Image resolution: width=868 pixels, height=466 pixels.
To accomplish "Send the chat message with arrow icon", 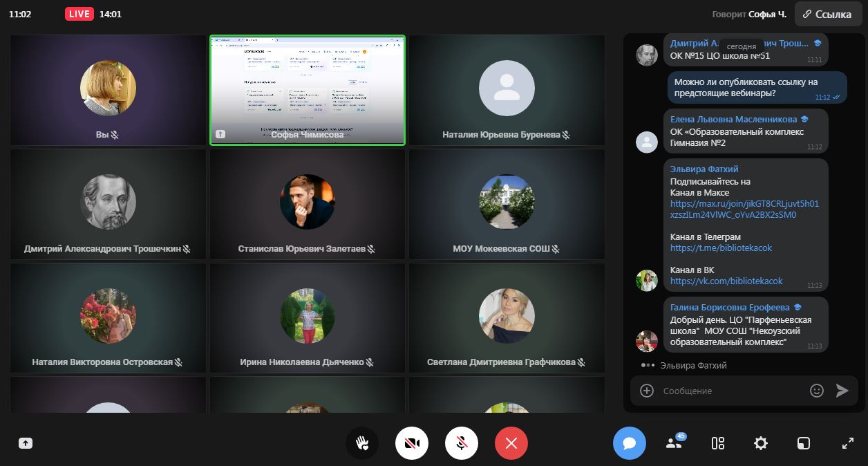I will point(842,391).
